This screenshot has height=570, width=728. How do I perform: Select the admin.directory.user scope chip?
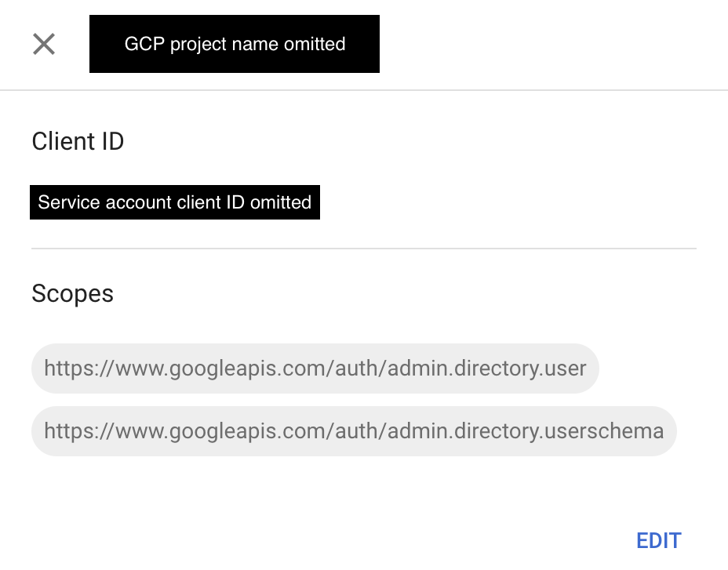coord(315,369)
